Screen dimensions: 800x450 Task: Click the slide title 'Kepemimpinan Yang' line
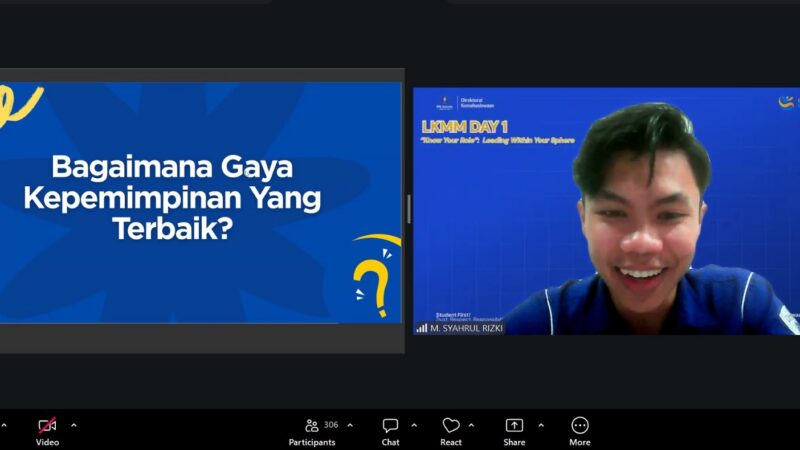(172, 197)
